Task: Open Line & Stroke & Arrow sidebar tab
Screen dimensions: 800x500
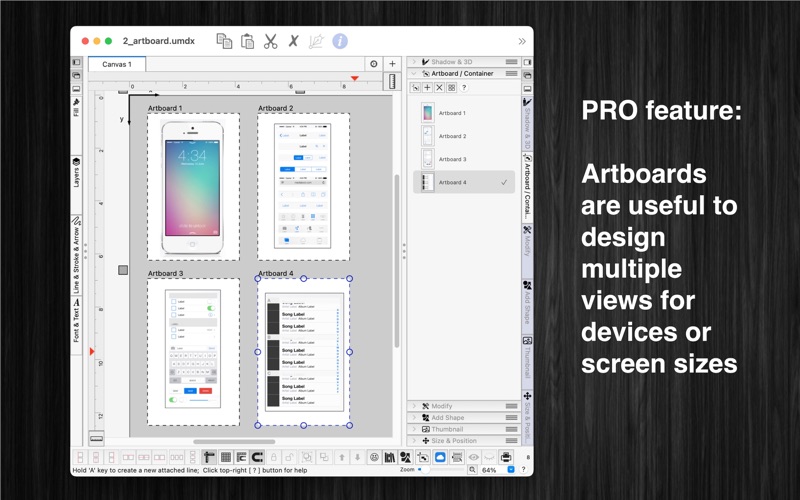Action: [x=77, y=255]
